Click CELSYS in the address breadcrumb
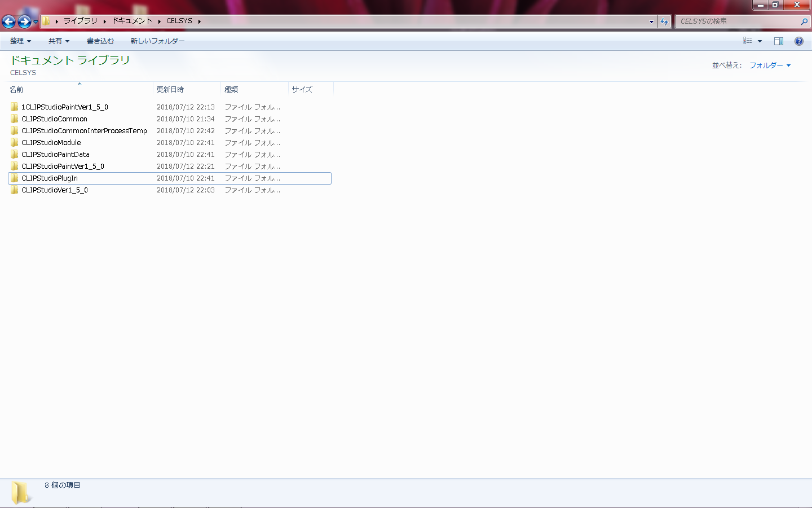The height and width of the screenshot is (508, 812). coord(179,21)
